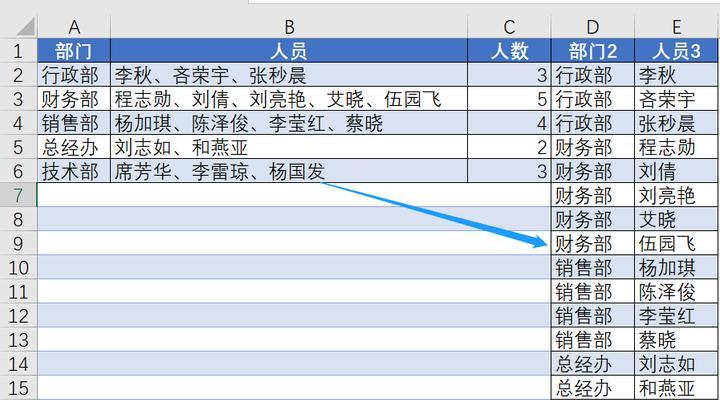This screenshot has width=720, height=400.
Task: Select cell with 李秋、吝荣宇、张秒晨
Action: [289, 74]
